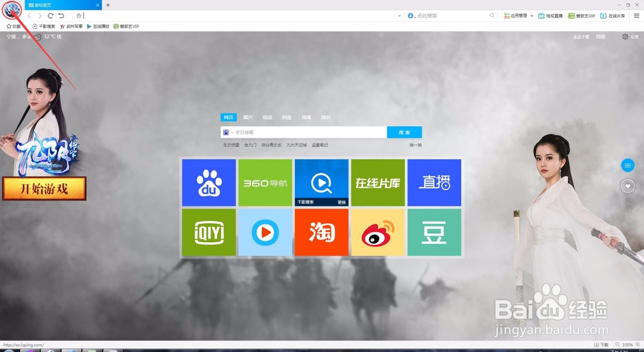The image size is (644, 352).
Task: Select the 微博 search tab
Action: pos(307,117)
